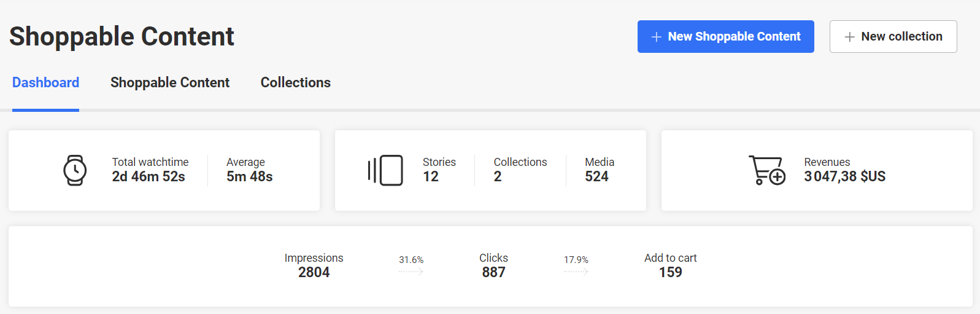Click the plus icon in New collection
The image size is (980, 314).
click(x=850, y=37)
